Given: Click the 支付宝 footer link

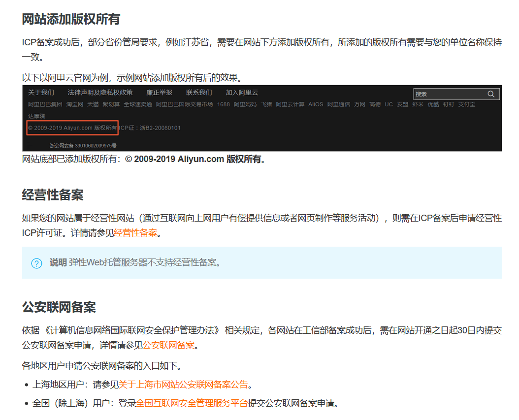Looking at the screenshot, I should (466, 104).
